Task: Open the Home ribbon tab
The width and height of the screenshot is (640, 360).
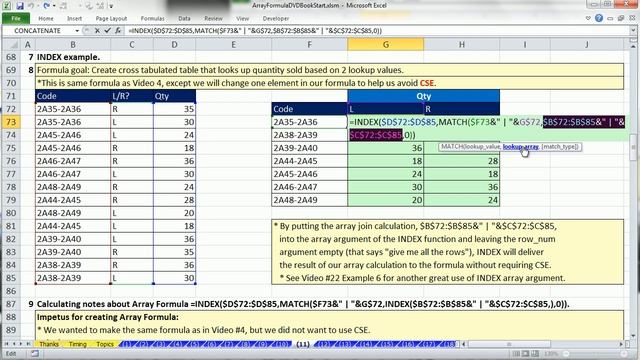Action: point(46,18)
